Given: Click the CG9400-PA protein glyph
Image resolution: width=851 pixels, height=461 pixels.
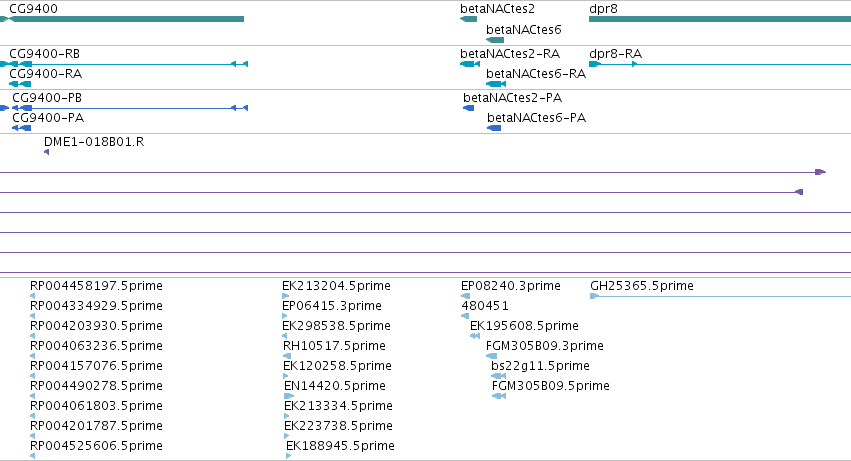Looking at the screenshot, I should [x=21, y=128].
